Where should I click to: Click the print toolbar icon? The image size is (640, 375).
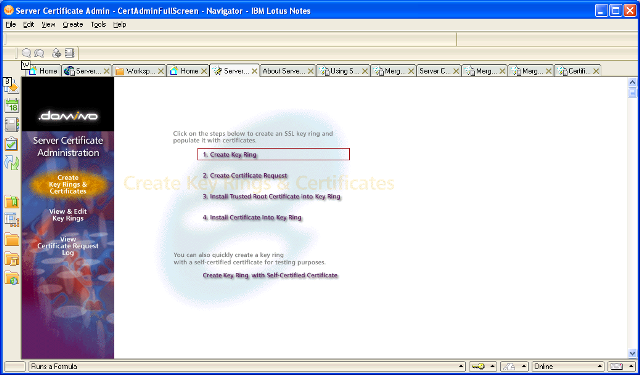click(x=57, y=53)
